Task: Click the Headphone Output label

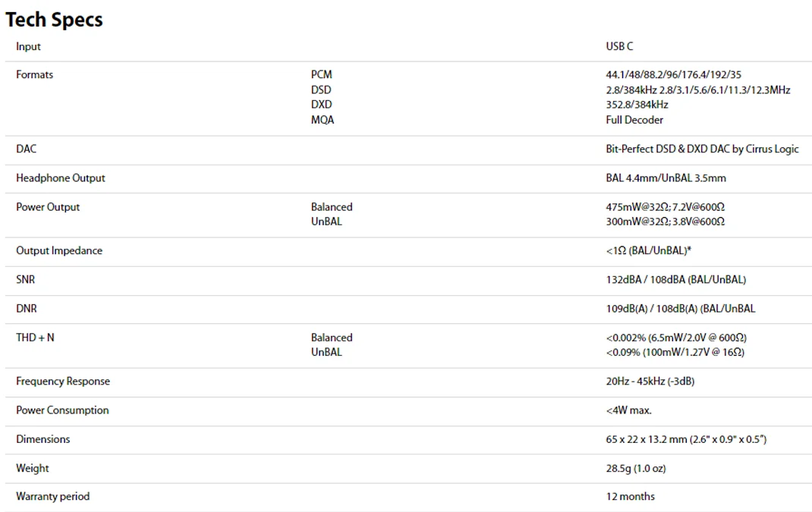Action: [x=61, y=178]
